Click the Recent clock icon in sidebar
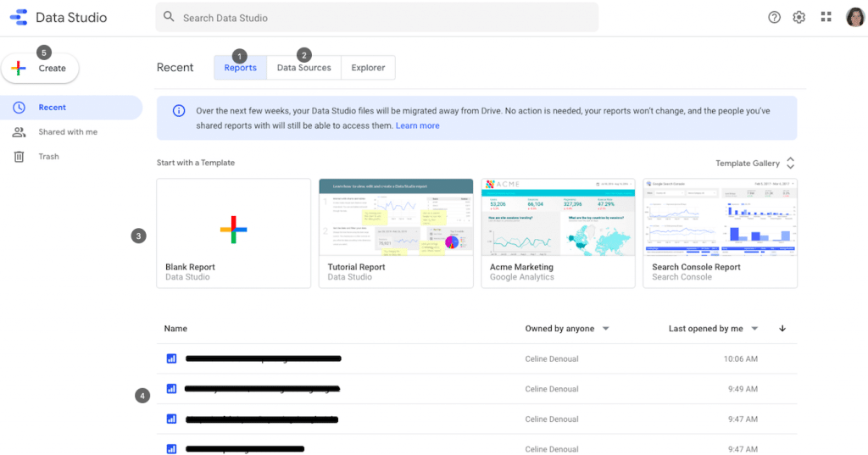 (19, 108)
